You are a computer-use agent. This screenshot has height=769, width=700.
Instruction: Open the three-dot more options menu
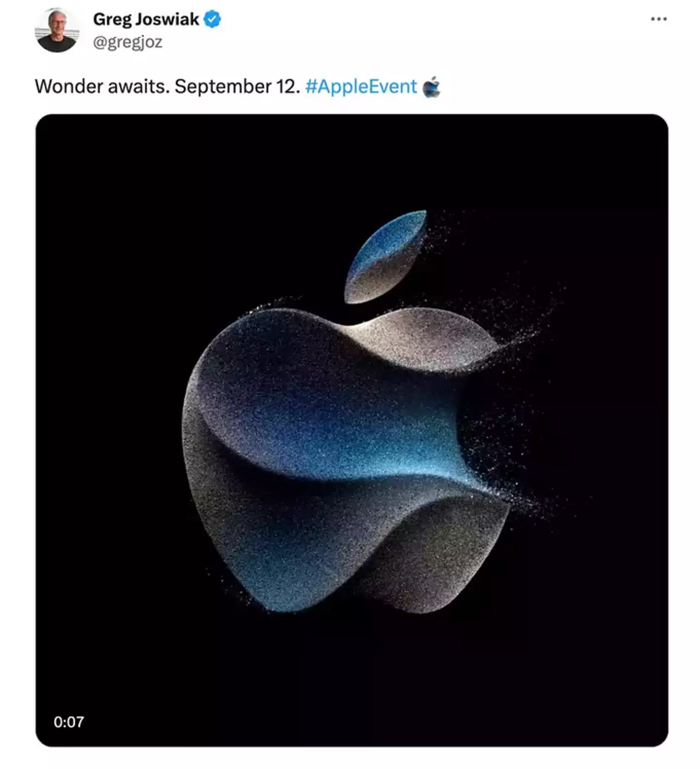[x=658, y=19]
